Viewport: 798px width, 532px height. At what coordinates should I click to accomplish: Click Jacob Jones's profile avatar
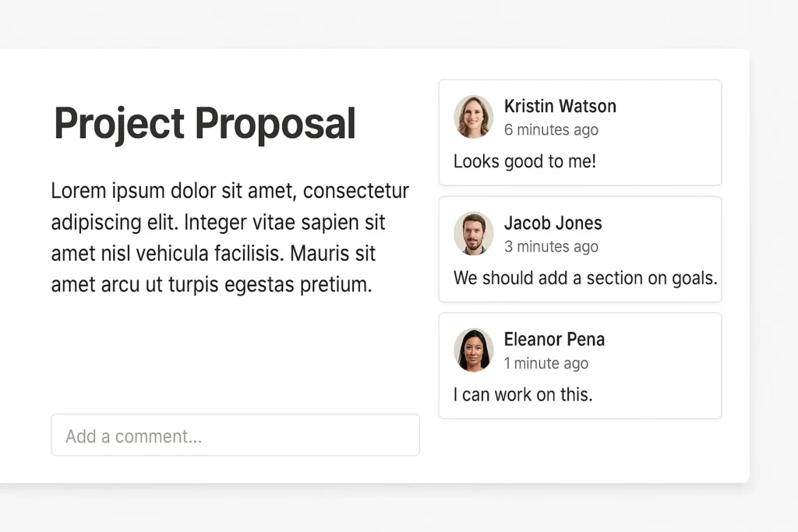click(x=474, y=234)
